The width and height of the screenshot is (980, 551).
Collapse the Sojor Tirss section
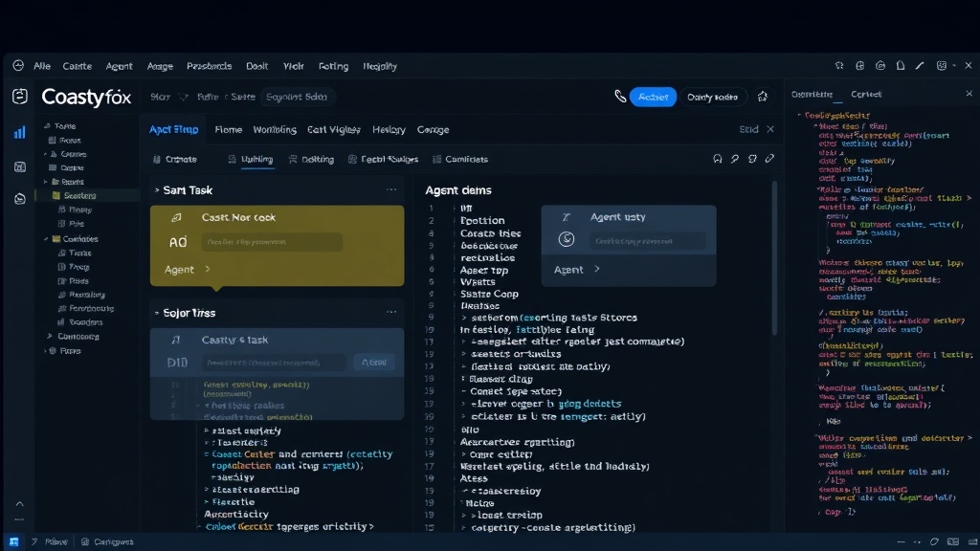tap(157, 313)
